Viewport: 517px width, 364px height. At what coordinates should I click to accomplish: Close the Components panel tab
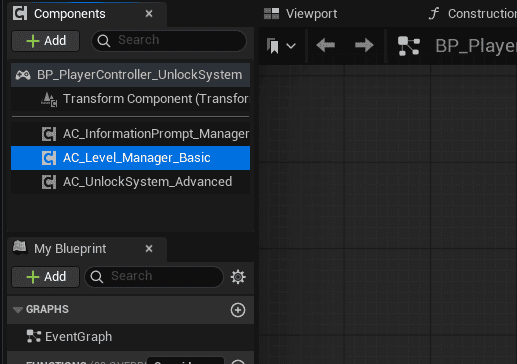149,14
